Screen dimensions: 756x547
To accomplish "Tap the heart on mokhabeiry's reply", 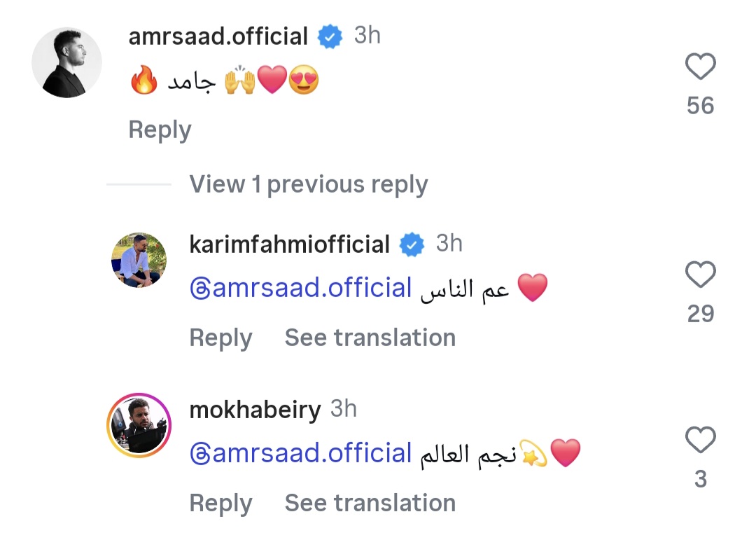I will coord(700,441).
